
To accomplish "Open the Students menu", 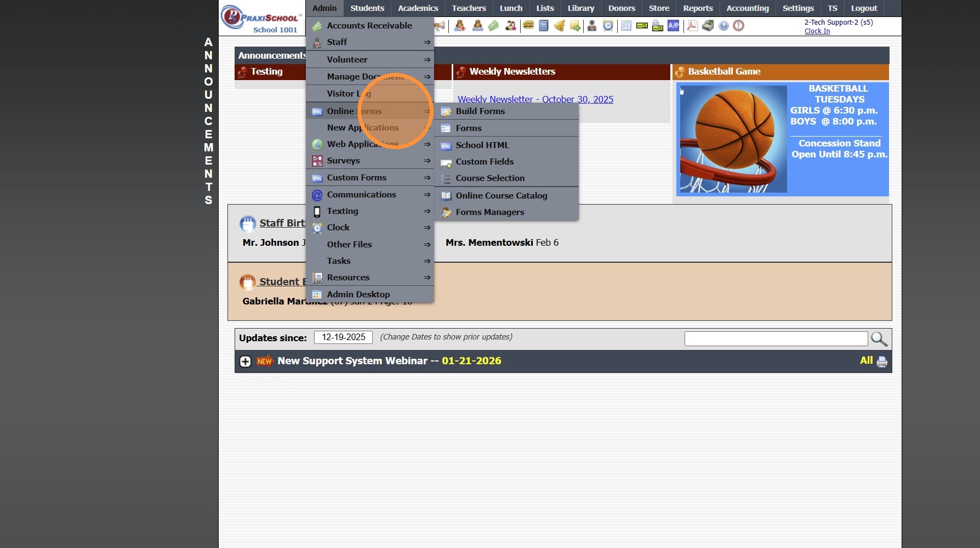I will tap(367, 8).
